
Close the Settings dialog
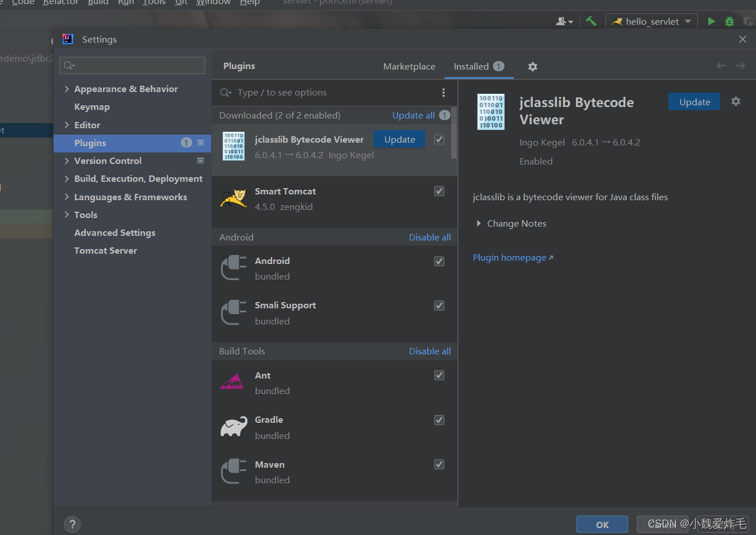[743, 39]
